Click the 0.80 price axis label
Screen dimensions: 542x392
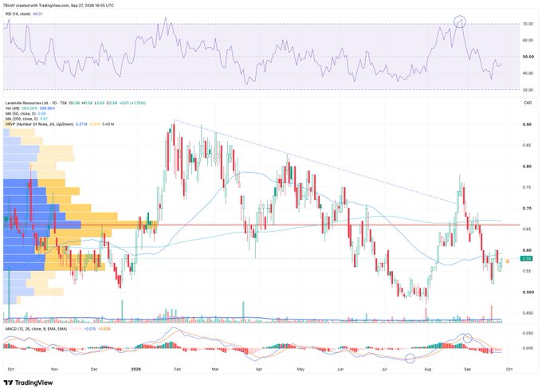[x=527, y=167]
